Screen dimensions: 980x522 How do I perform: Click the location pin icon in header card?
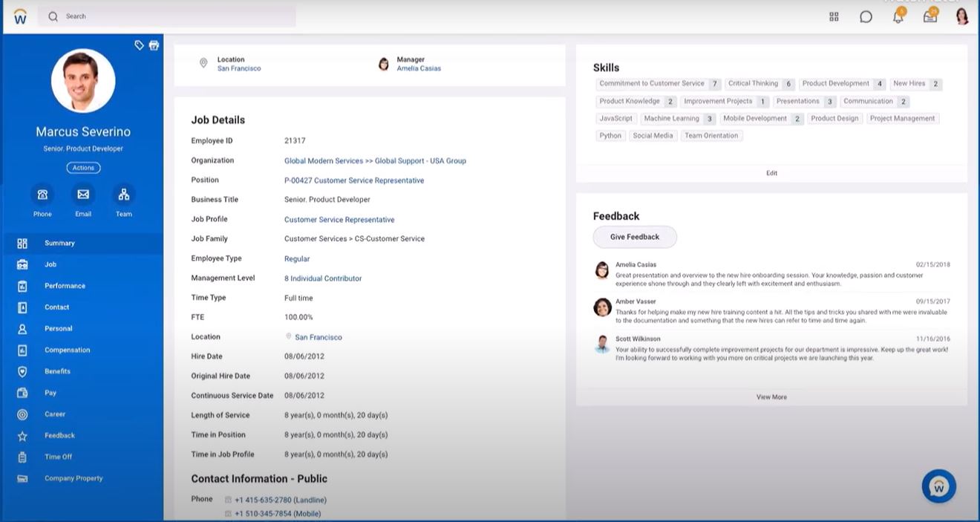click(x=203, y=64)
